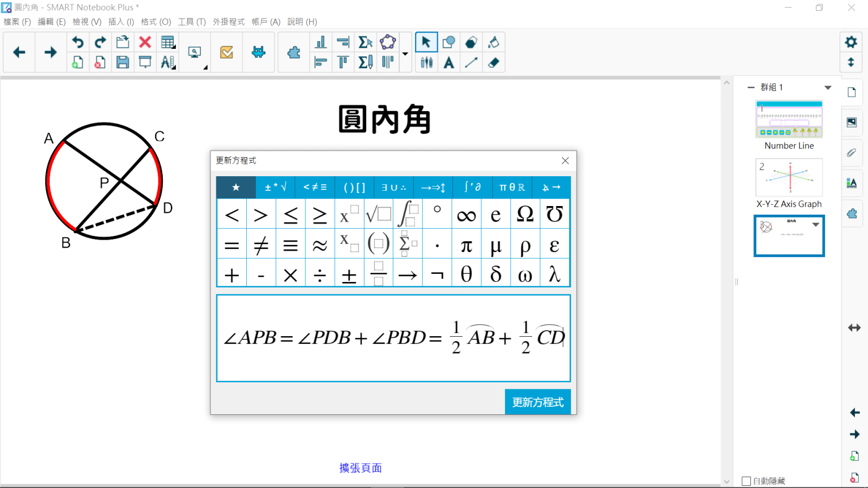
Task: Click the puzzle piece add-ons icon
Action: point(293,52)
